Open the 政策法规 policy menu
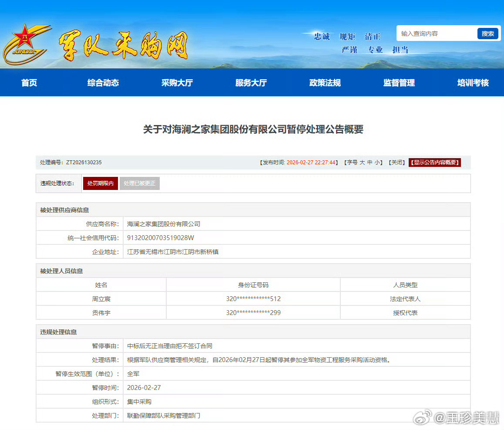The height and width of the screenshot is (430, 504). click(x=325, y=82)
